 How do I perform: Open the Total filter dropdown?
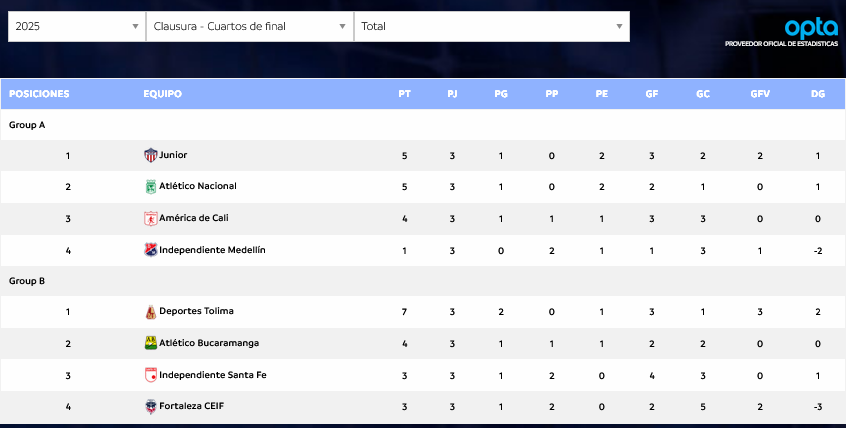pos(491,27)
